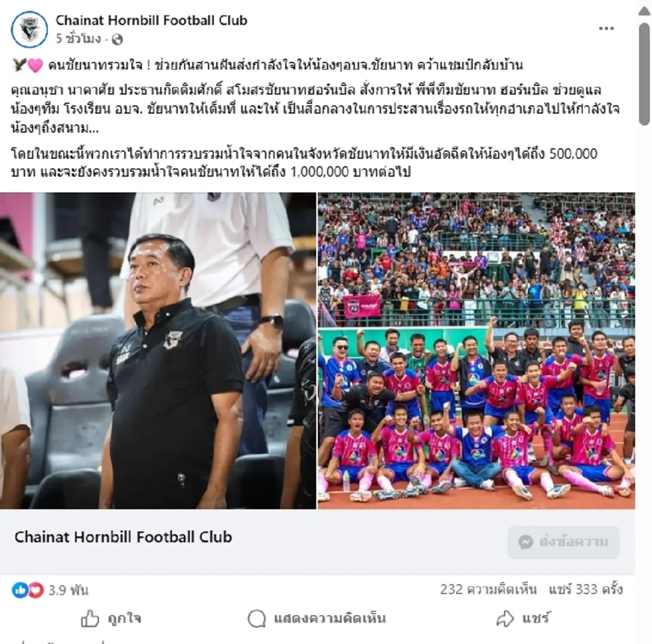Click the speech-bubble comment icon
Viewport: 652px width, 644px height.
point(256,618)
